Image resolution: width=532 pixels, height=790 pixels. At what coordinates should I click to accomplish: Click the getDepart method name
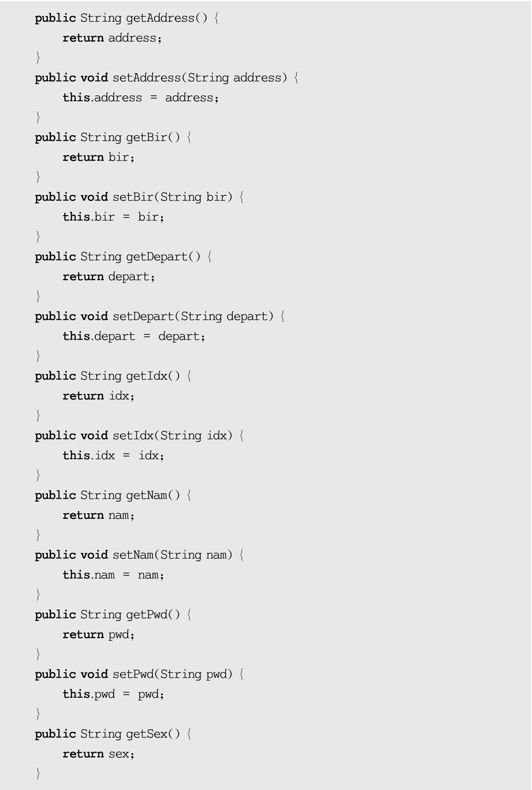pyautogui.click(x=157, y=257)
